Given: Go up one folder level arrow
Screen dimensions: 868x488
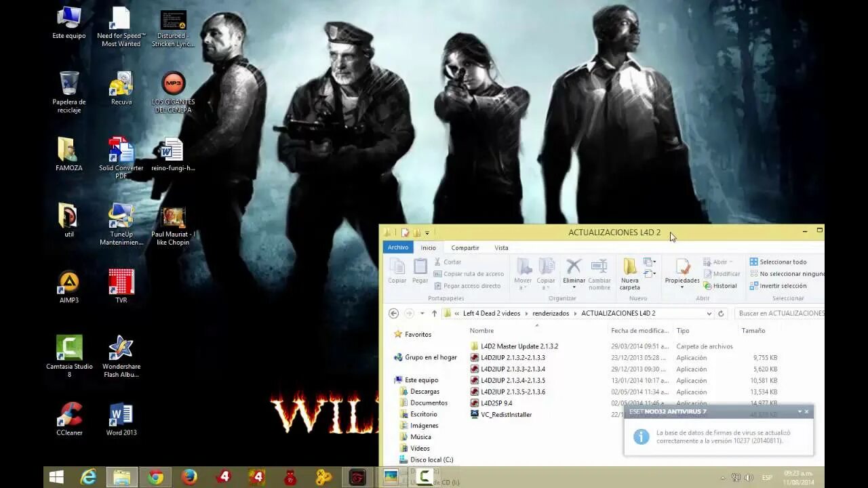Looking at the screenshot, I should (434, 314).
